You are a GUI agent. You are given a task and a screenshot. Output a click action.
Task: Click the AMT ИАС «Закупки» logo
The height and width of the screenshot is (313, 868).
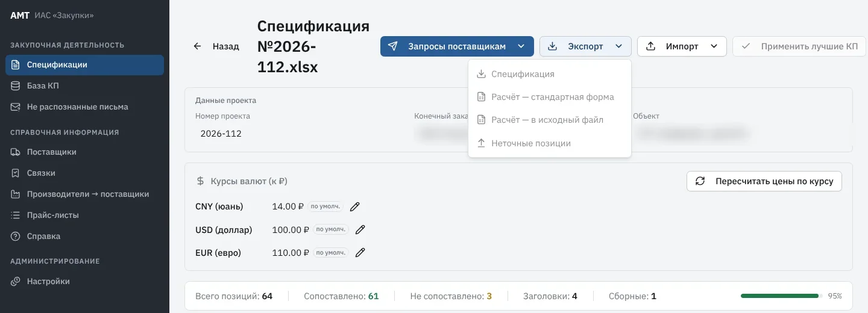(52, 16)
